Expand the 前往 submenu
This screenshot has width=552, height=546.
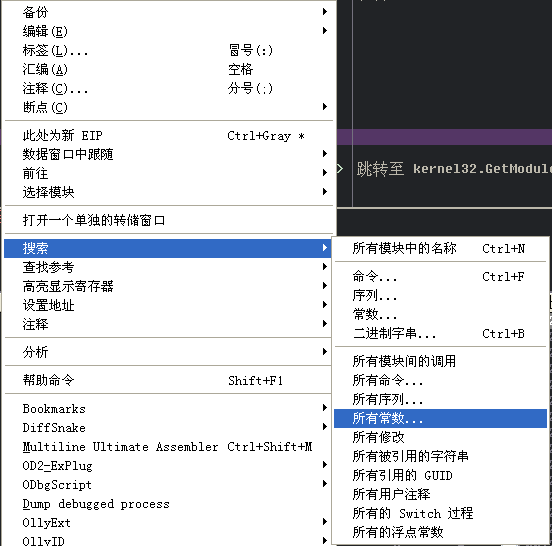click(168, 173)
